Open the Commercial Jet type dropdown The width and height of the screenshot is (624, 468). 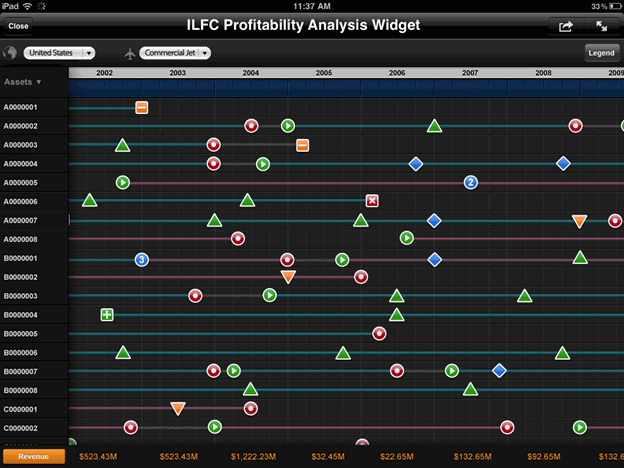point(175,53)
